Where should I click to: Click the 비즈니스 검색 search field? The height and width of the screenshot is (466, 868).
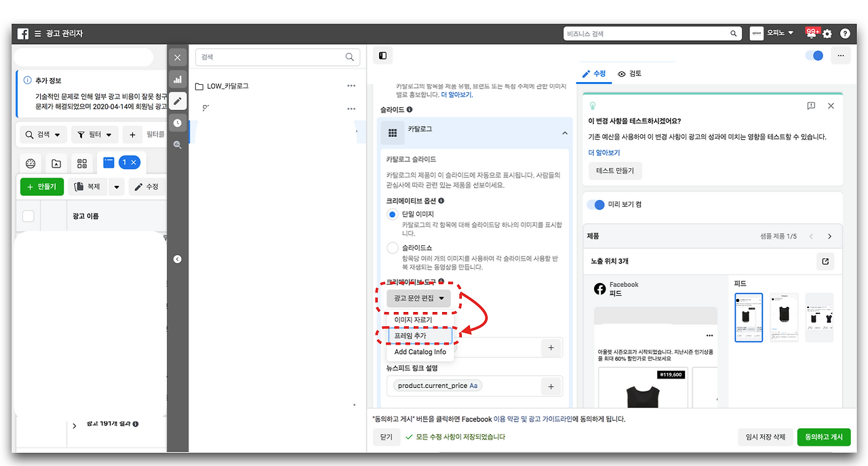coord(651,33)
